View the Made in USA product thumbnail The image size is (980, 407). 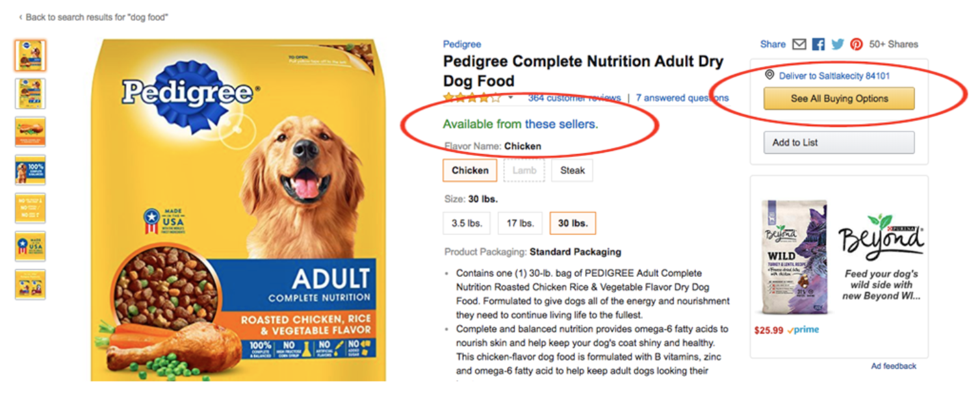tap(31, 246)
